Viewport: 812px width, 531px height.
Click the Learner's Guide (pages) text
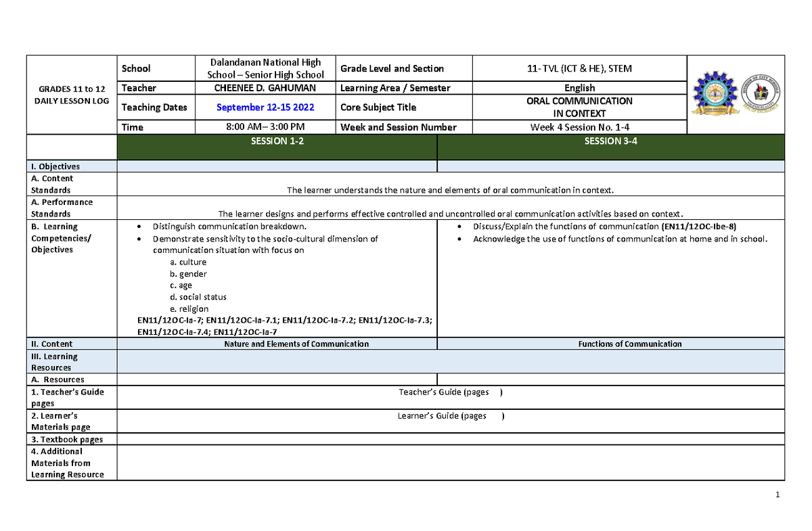coord(450,416)
